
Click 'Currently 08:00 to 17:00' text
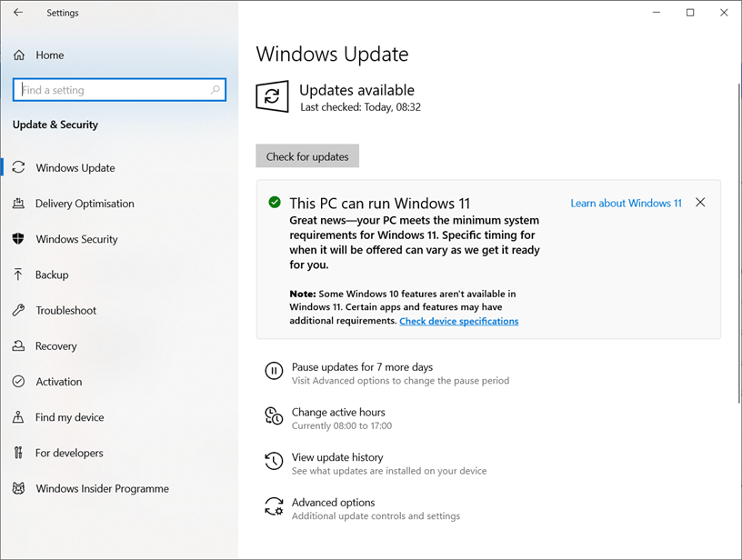pyautogui.click(x=342, y=425)
